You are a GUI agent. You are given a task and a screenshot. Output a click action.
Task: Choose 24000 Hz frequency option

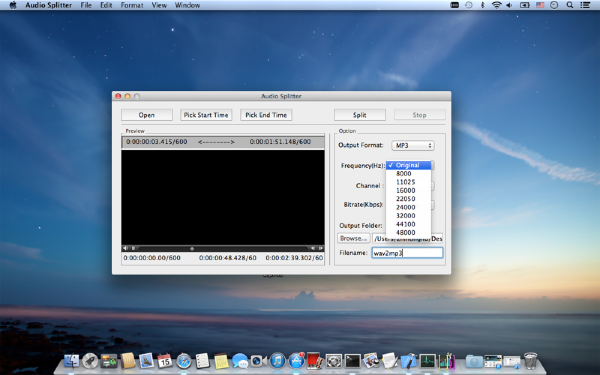pos(409,207)
